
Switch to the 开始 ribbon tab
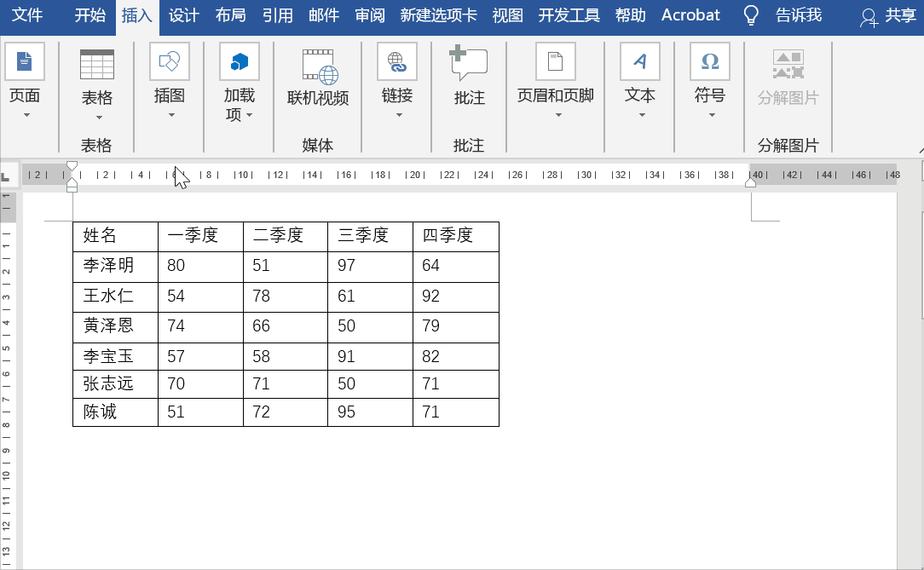click(89, 15)
